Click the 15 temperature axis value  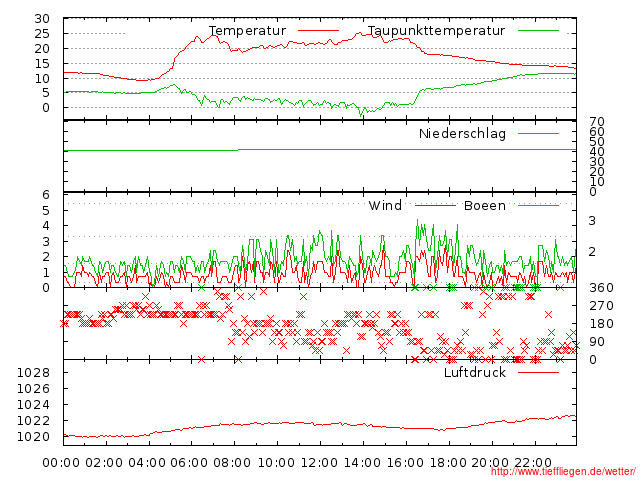42,64
